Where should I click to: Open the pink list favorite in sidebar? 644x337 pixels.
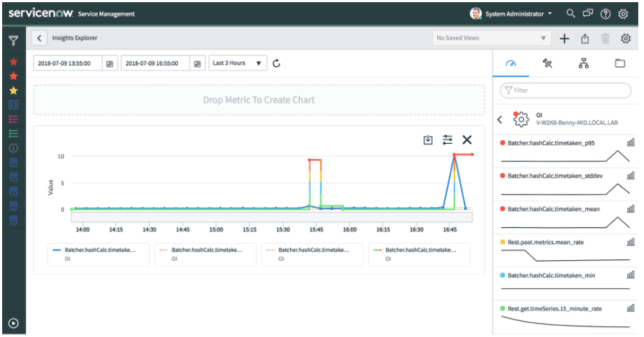[x=14, y=119]
